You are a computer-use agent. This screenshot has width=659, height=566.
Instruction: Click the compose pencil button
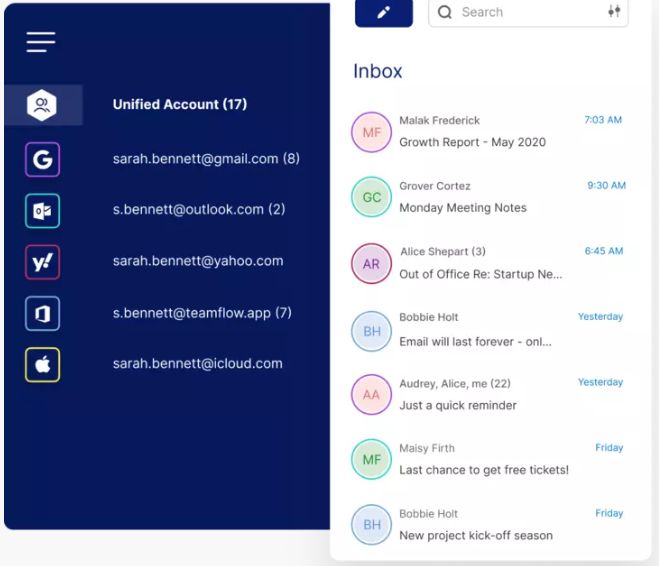pos(383,13)
